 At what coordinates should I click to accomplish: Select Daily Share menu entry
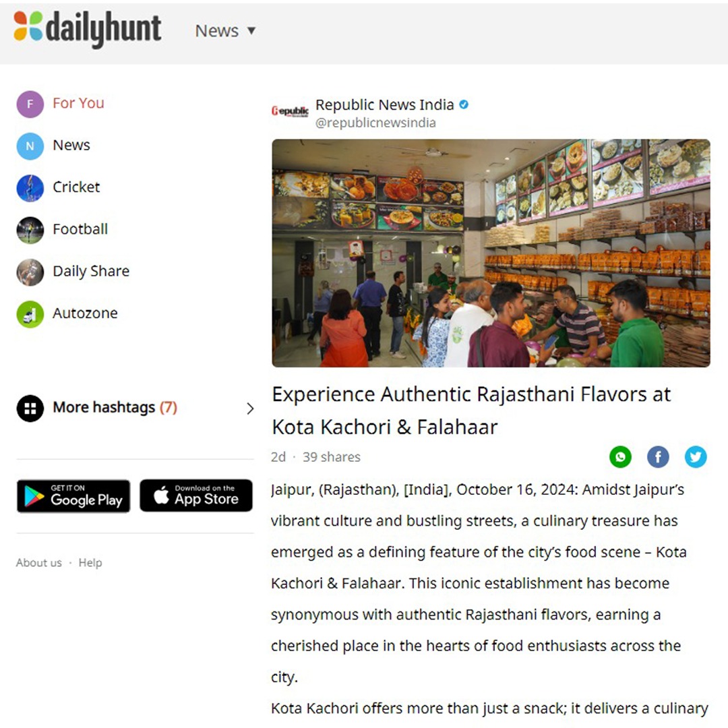pyautogui.click(x=91, y=271)
